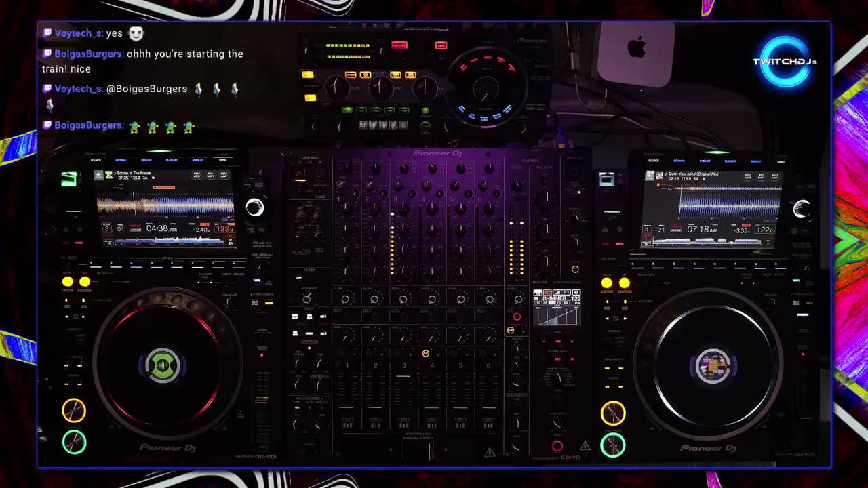Screen dimensions: 868x488
Task: Tap yellow LOOP OUT button on Echoes In The Breeze deck
Action: pos(85,281)
